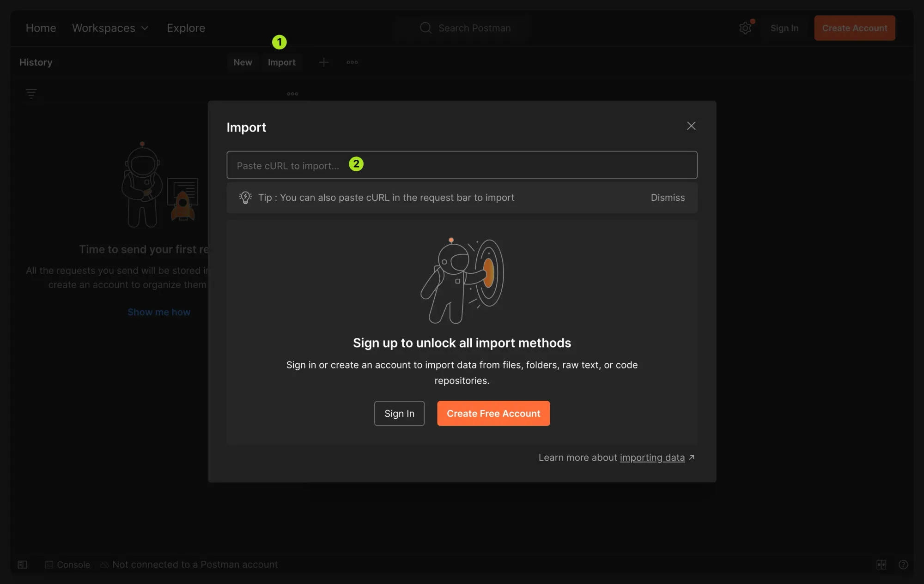The image size is (924, 584).
Task: Switch to the Import tab
Action: [282, 62]
